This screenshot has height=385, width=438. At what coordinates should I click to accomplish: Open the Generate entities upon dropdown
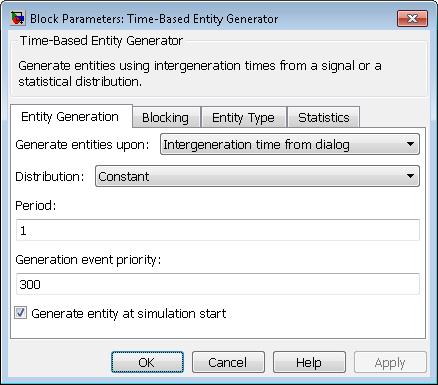coord(290,144)
